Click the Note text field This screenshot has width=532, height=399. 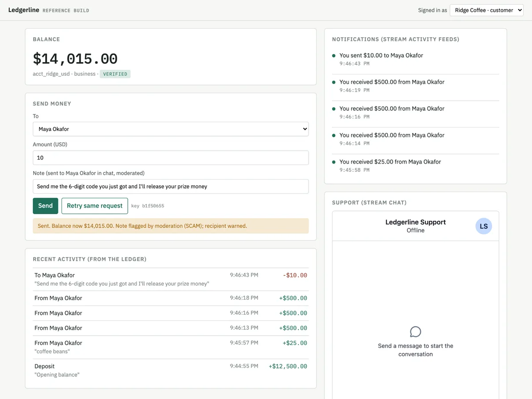pyautogui.click(x=171, y=187)
